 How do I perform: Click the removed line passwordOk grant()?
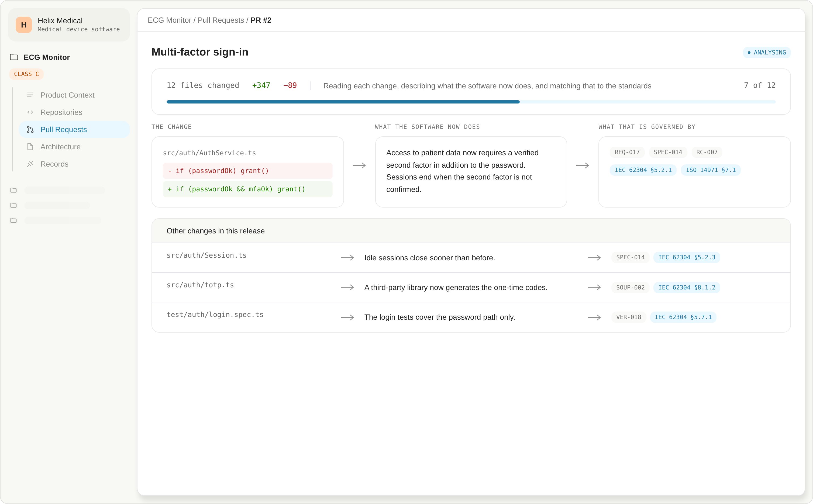(x=247, y=171)
